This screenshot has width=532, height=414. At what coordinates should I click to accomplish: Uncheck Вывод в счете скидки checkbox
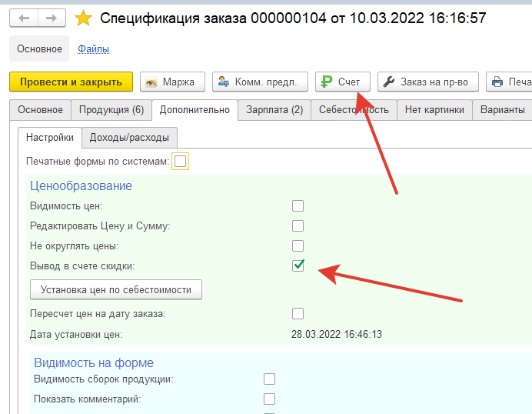(x=298, y=265)
